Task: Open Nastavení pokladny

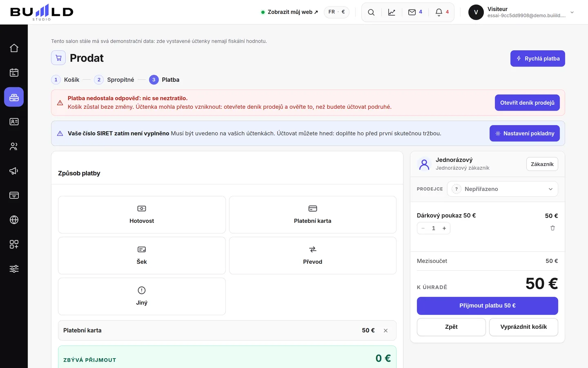Action: (x=525, y=133)
